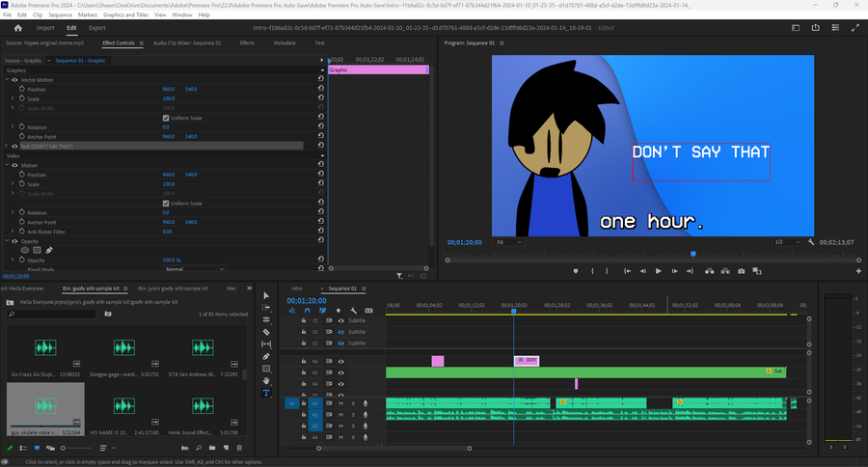Select the Rectangle tool

(266, 369)
